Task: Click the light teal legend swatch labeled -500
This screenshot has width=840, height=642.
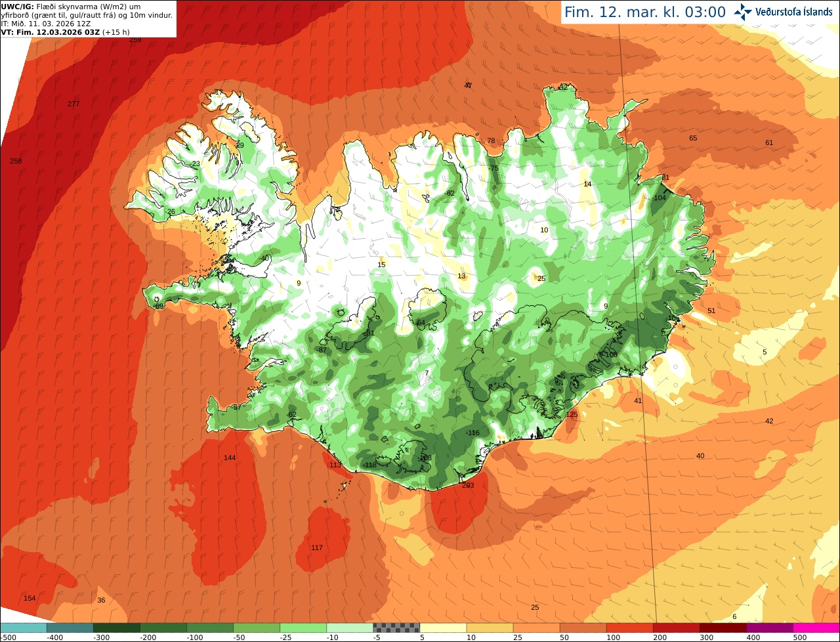Action: click(x=23, y=628)
